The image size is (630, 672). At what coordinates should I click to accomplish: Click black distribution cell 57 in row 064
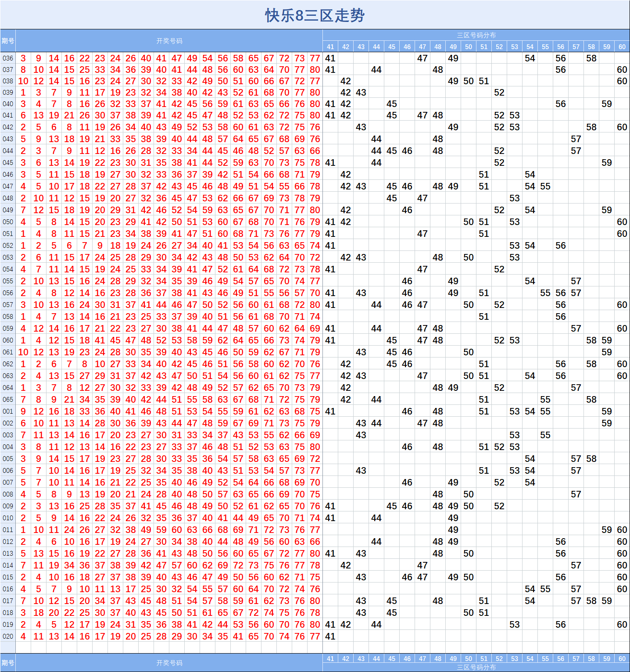pos(576,388)
